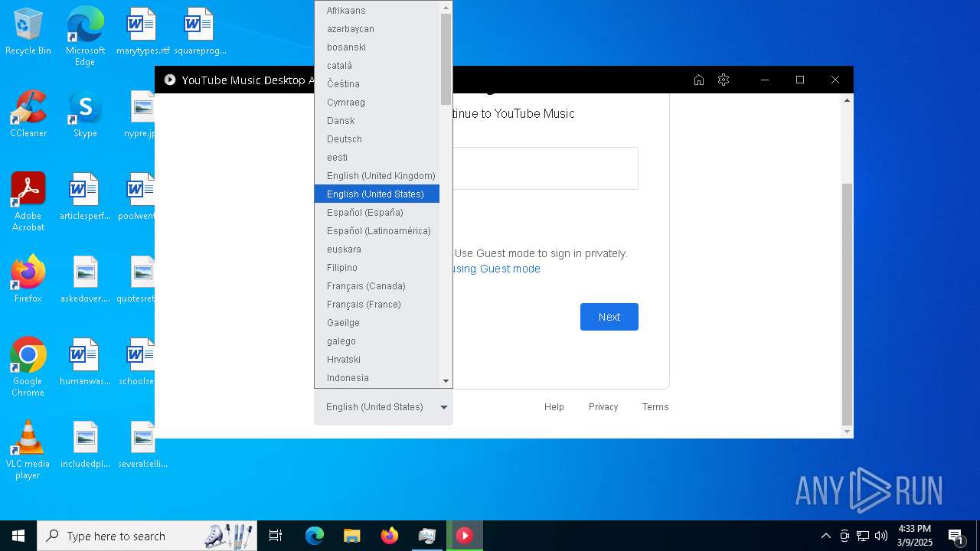The width and height of the screenshot is (980, 551).
Task: Click the taskbar clock showing 4:33 PM
Action: pos(915,536)
